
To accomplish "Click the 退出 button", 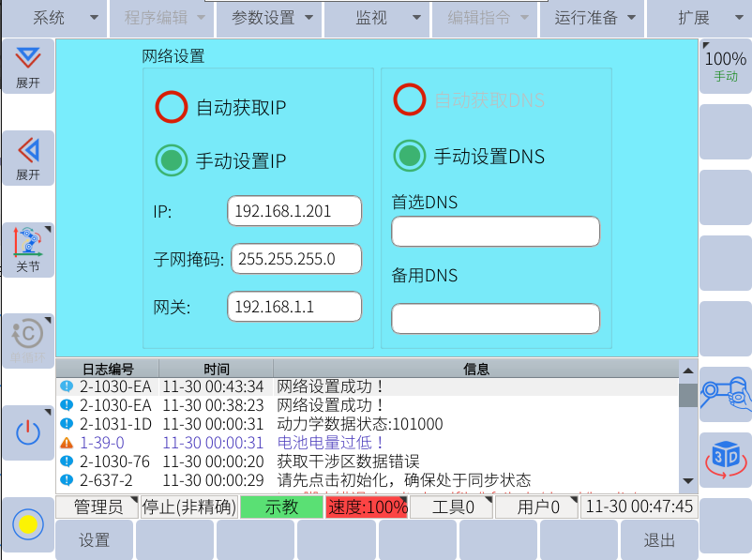I will point(659,540).
